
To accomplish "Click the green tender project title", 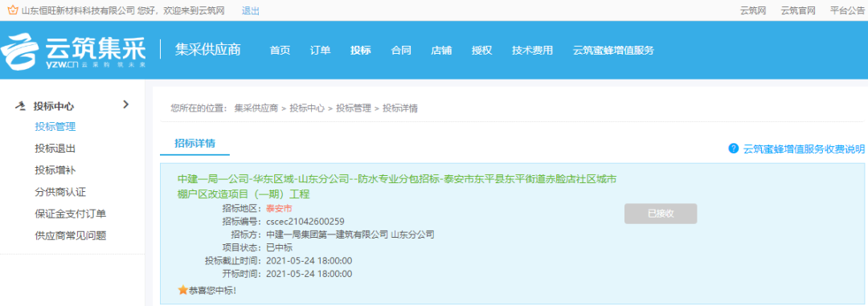I will 396,186.
